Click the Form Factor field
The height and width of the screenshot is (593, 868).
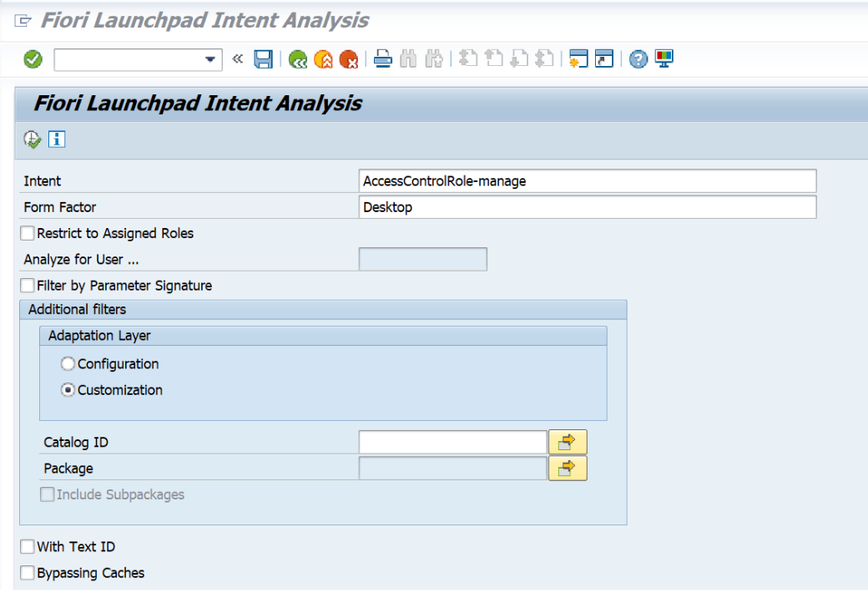pos(588,207)
